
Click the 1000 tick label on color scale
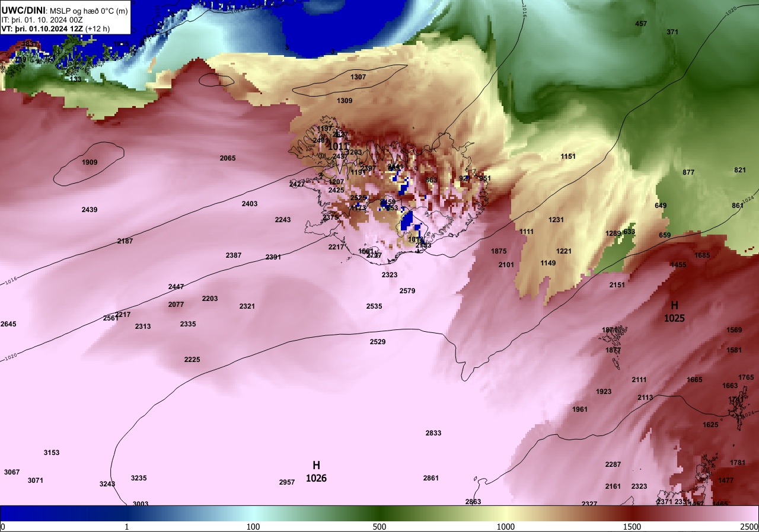click(505, 527)
